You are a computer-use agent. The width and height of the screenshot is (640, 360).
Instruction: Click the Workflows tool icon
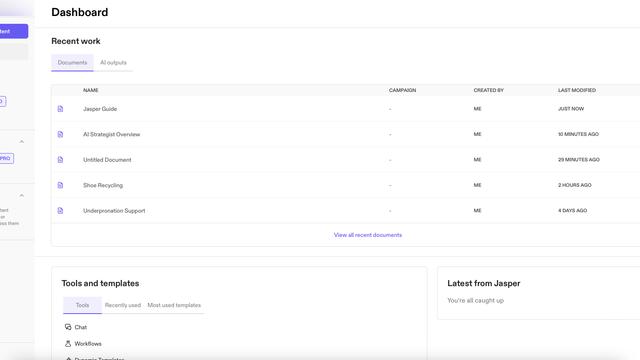[68, 344]
